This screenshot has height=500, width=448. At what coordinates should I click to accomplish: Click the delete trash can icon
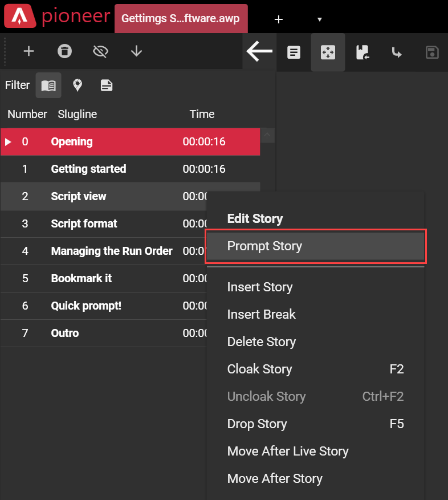[x=65, y=52]
